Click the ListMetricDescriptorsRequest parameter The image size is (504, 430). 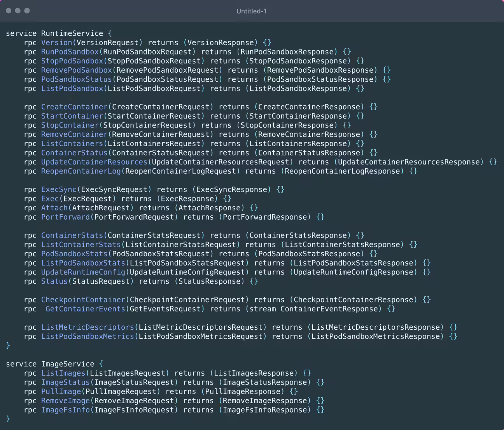(201, 327)
